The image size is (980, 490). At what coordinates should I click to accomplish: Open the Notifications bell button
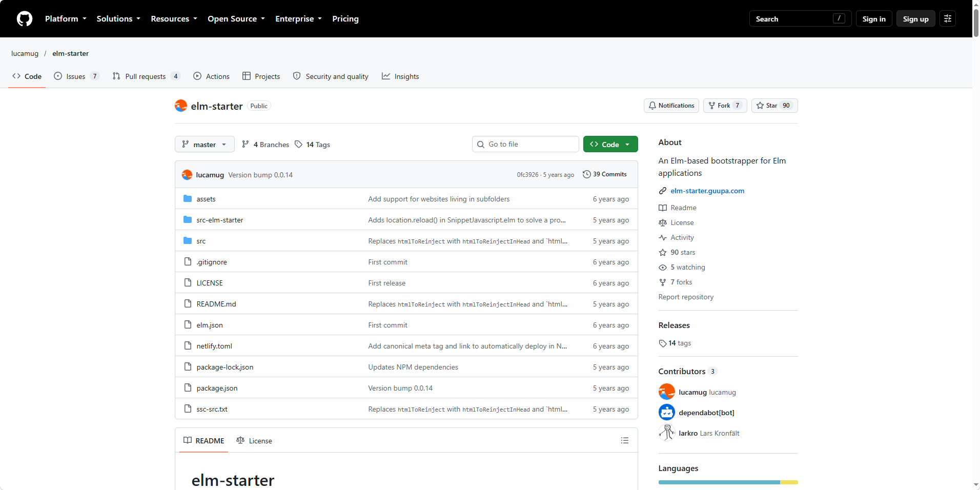671,106
